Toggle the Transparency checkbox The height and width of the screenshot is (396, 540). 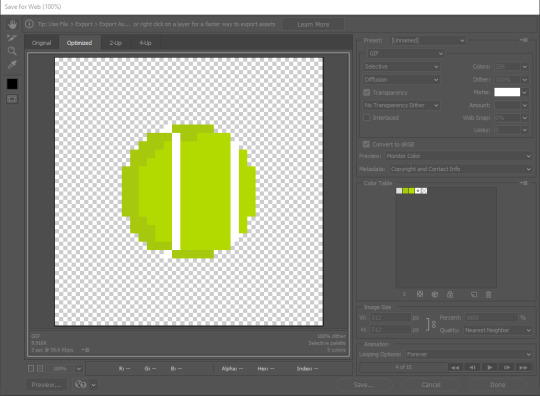pyautogui.click(x=367, y=93)
